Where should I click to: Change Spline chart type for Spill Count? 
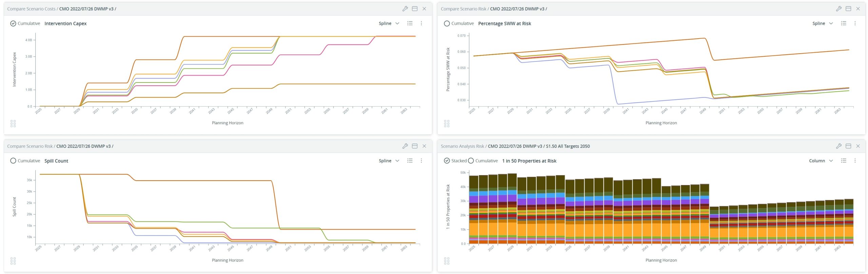click(389, 161)
